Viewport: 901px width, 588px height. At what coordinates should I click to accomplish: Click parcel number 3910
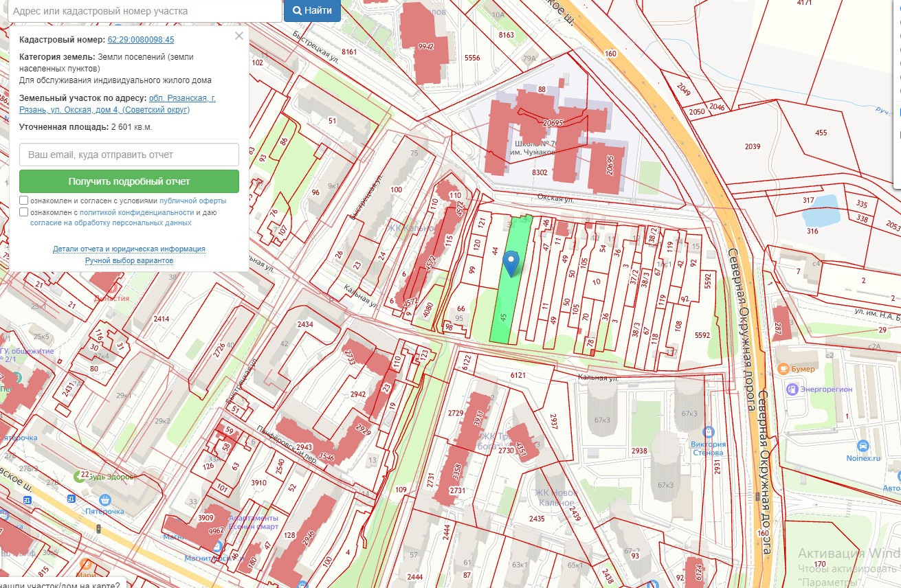pos(258,483)
